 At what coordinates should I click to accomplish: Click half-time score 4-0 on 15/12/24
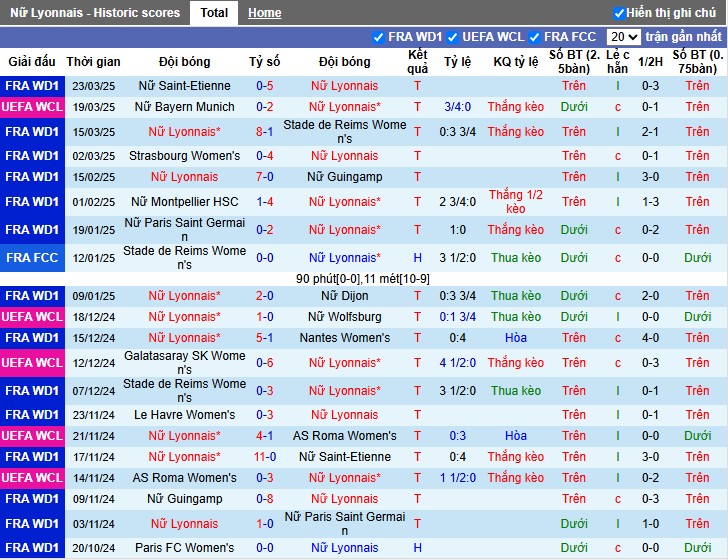point(650,338)
